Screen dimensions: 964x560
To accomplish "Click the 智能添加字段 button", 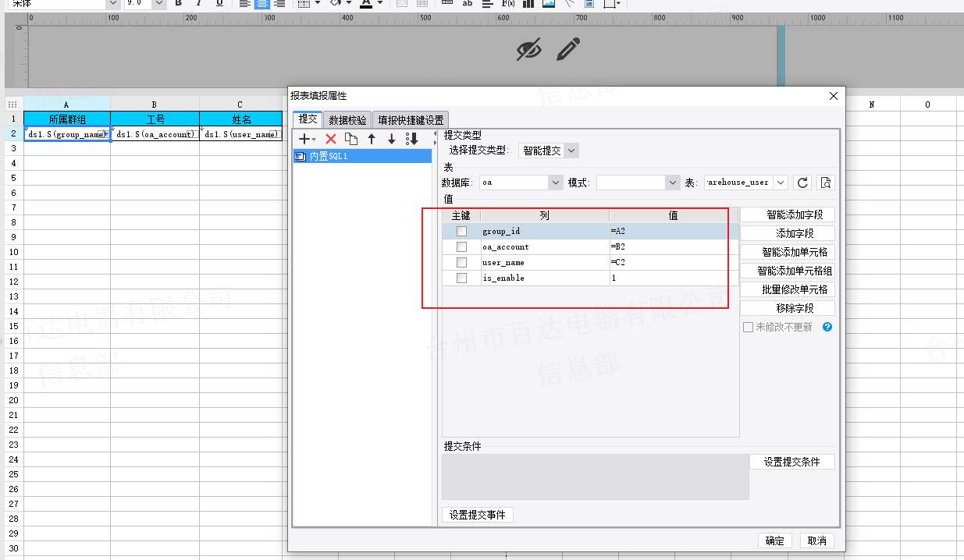I will click(788, 214).
